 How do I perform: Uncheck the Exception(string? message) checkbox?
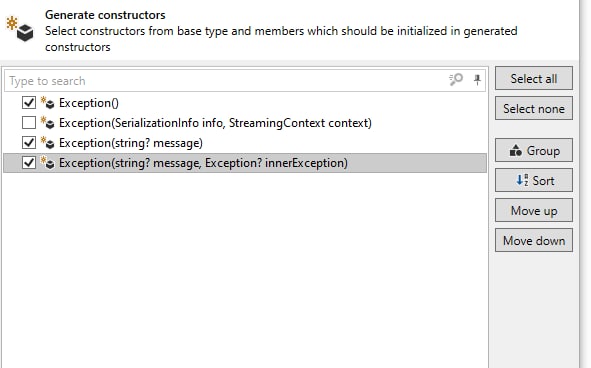click(x=29, y=143)
